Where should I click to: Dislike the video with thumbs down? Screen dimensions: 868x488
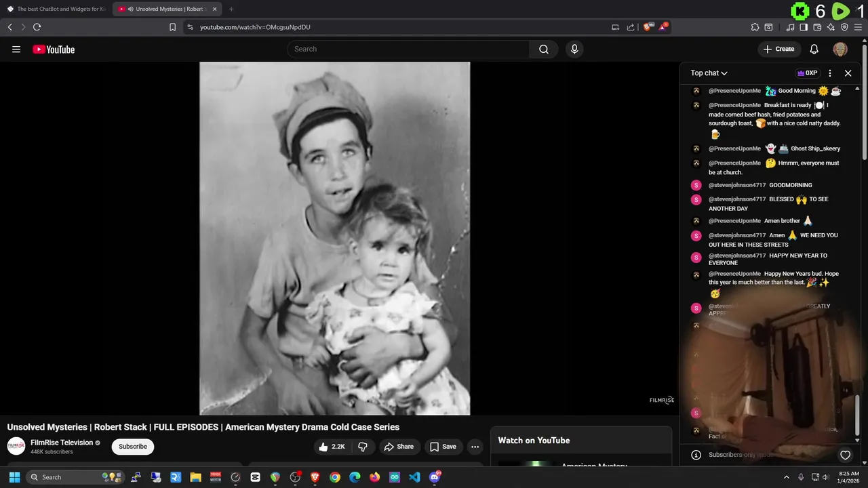coord(363,447)
